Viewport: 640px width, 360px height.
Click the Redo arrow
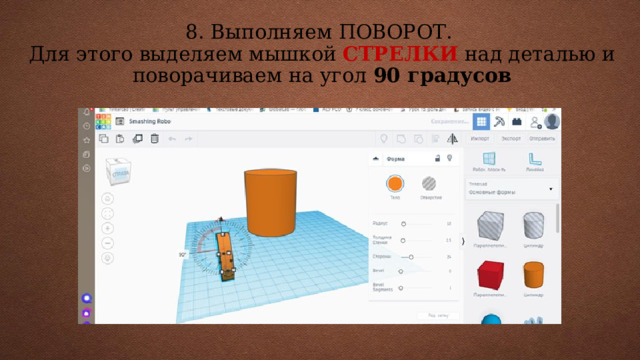coord(188,139)
